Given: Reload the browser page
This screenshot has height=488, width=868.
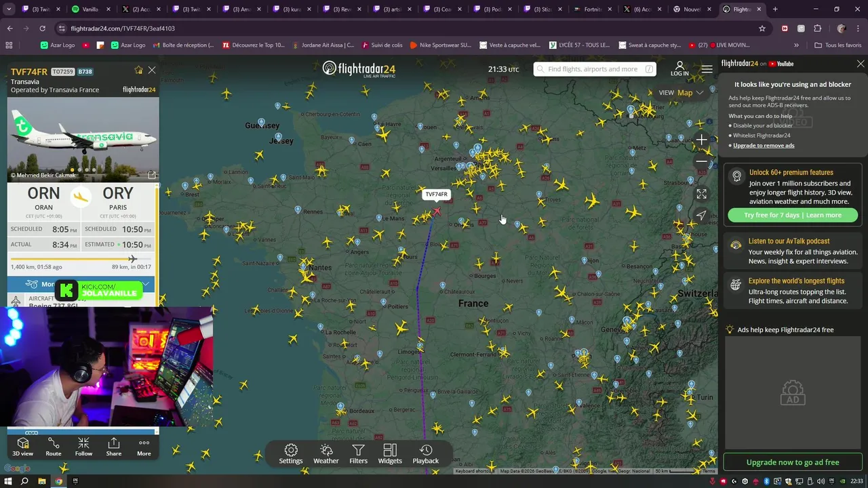Looking at the screenshot, I should [42, 28].
